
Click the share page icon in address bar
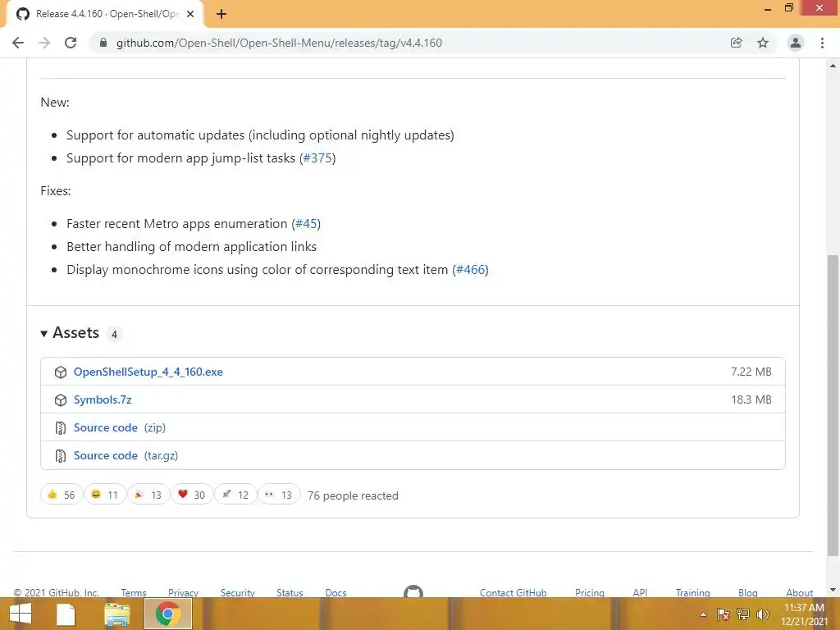[736, 43]
